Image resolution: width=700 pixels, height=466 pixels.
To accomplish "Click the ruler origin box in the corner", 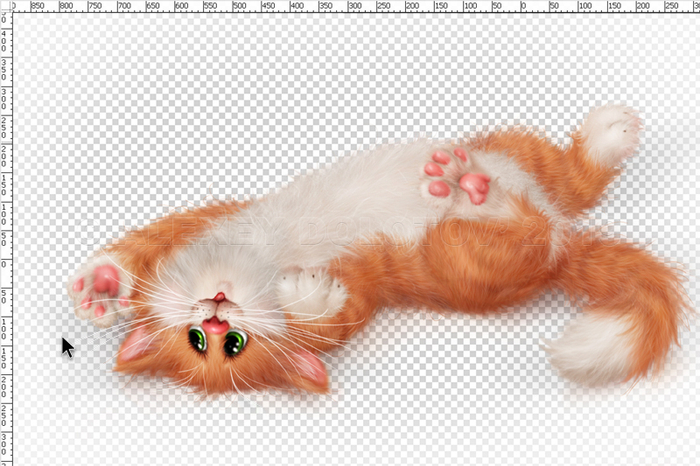I will click(x=5, y=5).
